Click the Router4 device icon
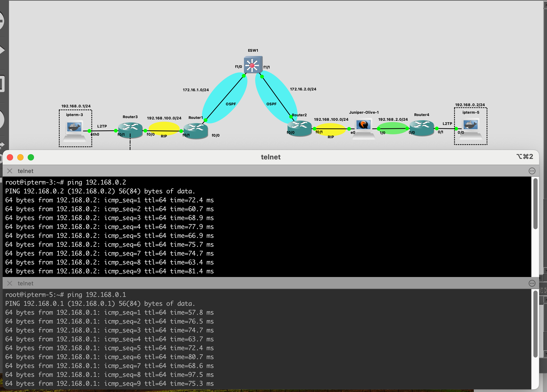Screen dimensions: 547x392 coord(421,128)
